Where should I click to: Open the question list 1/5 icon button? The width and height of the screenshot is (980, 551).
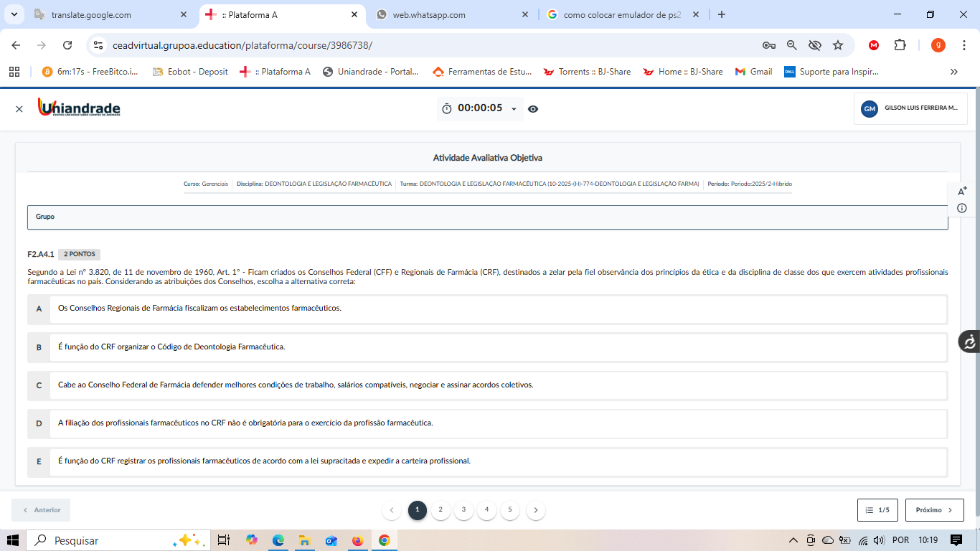[877, 510]
